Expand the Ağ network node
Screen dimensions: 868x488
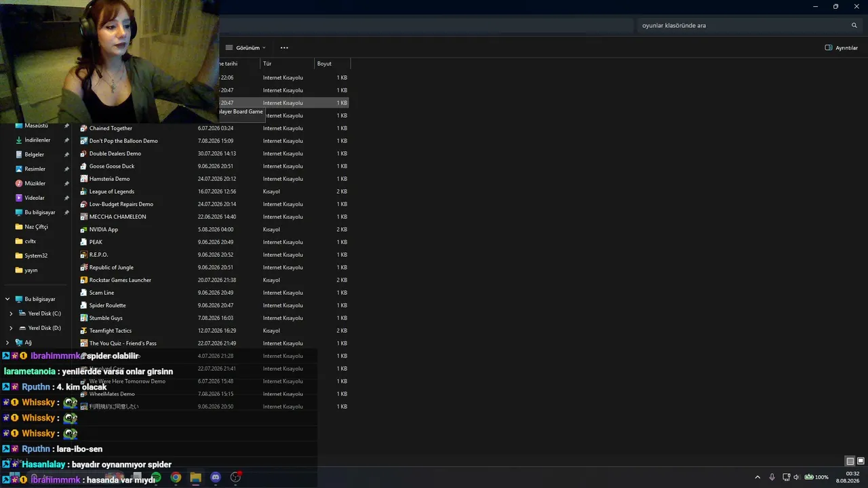[7, 343]
